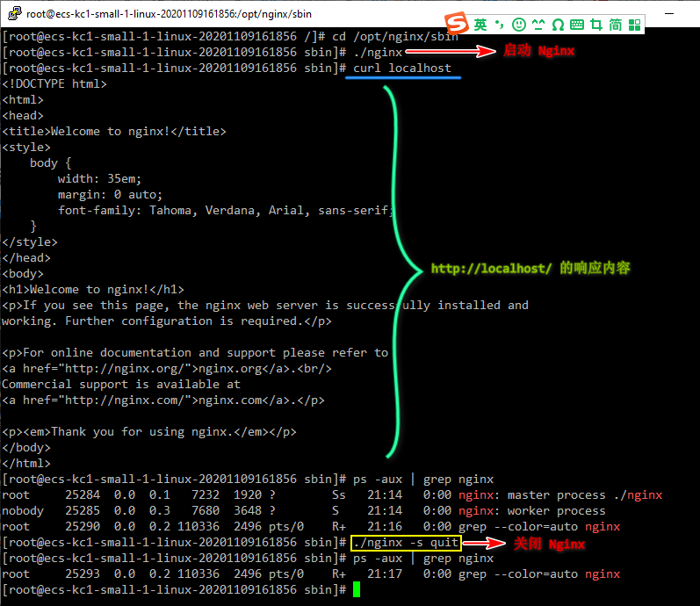The height and width of the screenshot is (606, 700).
Task: Click the '<title>Welcome to nginx!</title>' line
Action: [x=114, y=131]
